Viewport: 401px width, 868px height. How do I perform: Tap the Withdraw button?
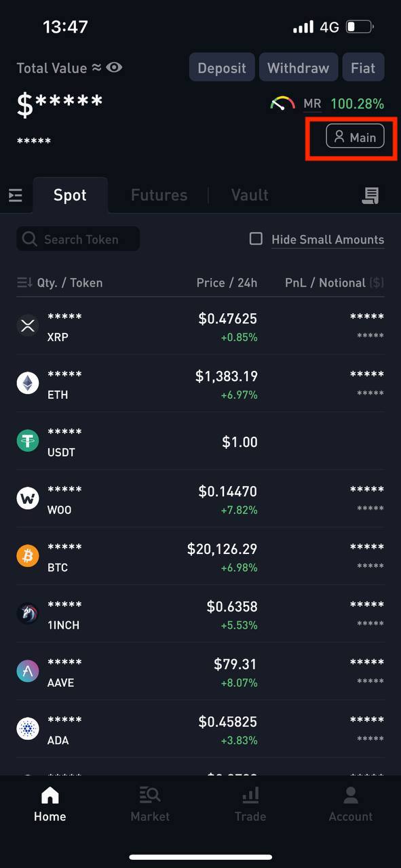[x=298, y=68]
